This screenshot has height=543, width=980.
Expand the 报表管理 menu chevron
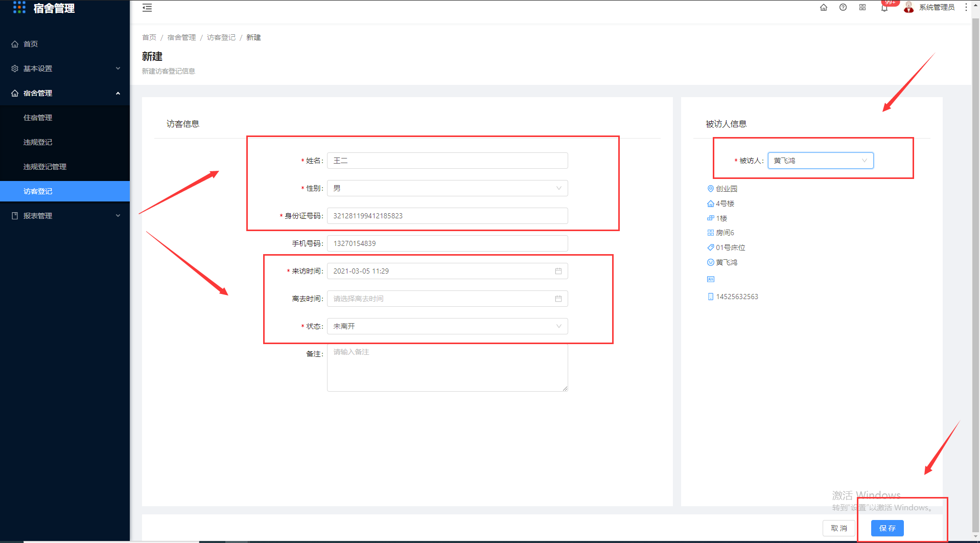(x=118, y=216)
